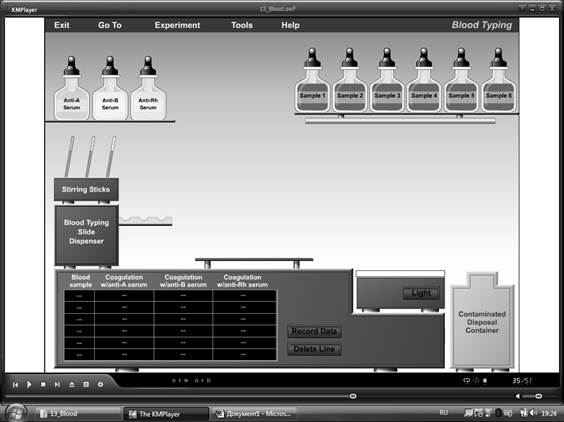The height and width of the screenshot is (422, 564).
Task: Adjust the KMPlayer volume slider handle
Action: pos(538,396)
